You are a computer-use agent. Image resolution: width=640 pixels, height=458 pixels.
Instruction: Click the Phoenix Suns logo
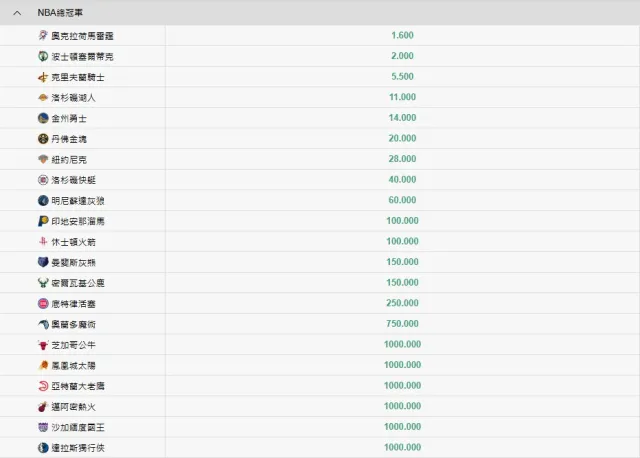(43, 365)
